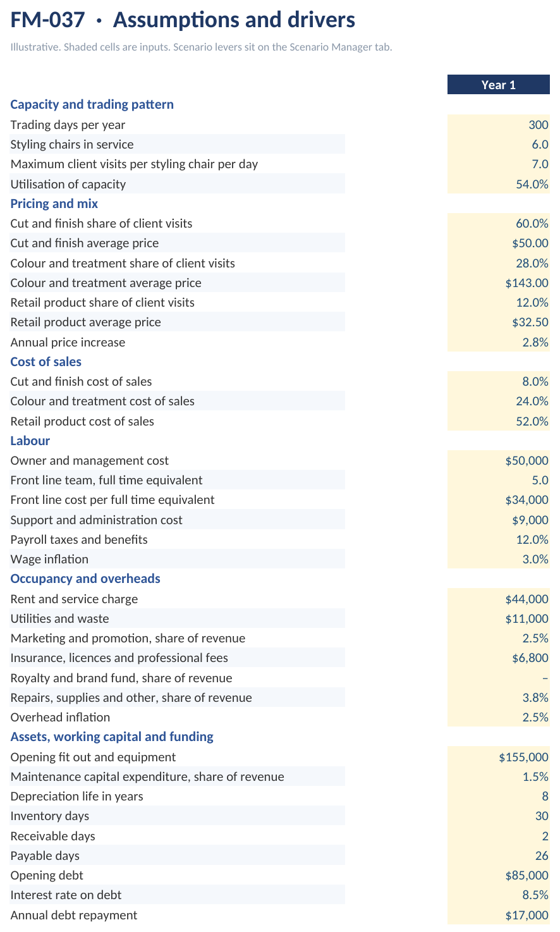Select the Colour and treatment average price value
Viewport: 560px width, 932px height.
pos(499,283)
